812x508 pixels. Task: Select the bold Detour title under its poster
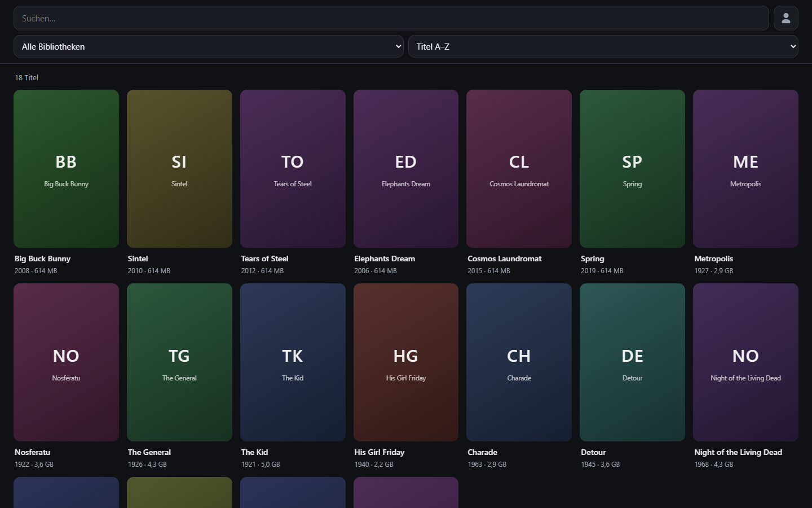click(594, 452)
